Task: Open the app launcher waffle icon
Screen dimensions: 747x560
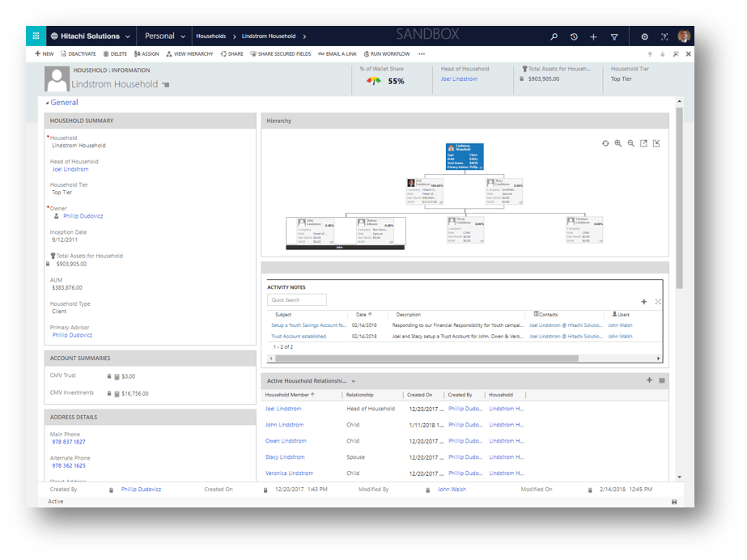Action: pos(36,36)
